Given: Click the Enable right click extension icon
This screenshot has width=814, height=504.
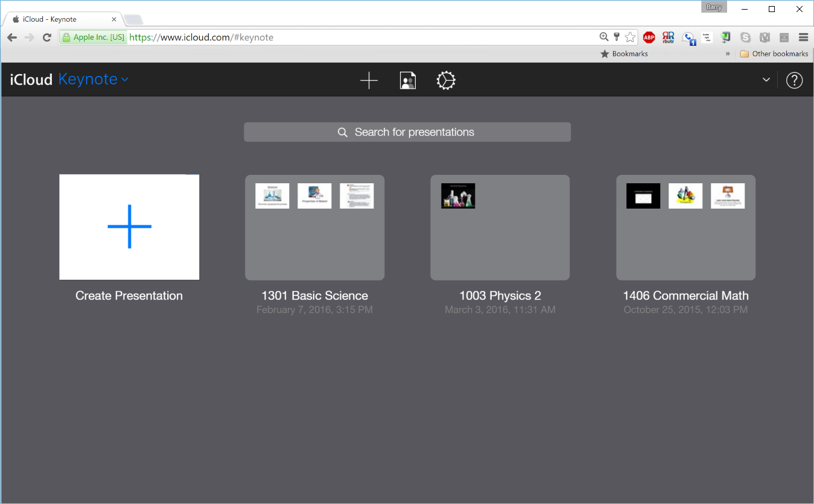Looking at the screenshot, I should pos(707,37).
